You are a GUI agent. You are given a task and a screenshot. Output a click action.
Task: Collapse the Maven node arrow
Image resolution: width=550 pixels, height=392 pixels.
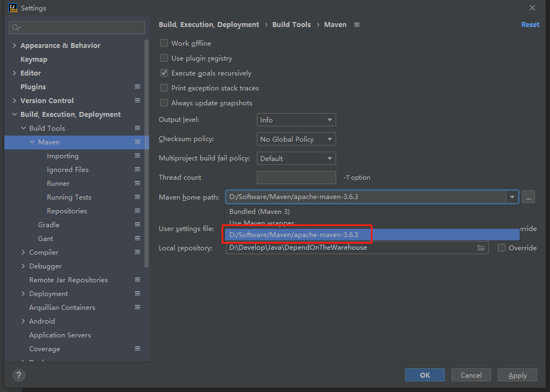[x=33, y=142]
